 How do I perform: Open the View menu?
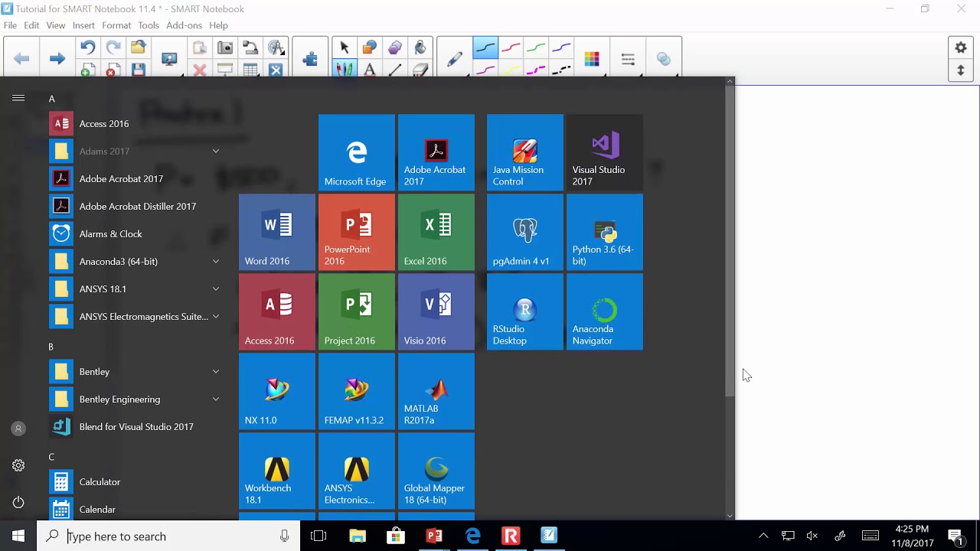click(x=56, y=25)
